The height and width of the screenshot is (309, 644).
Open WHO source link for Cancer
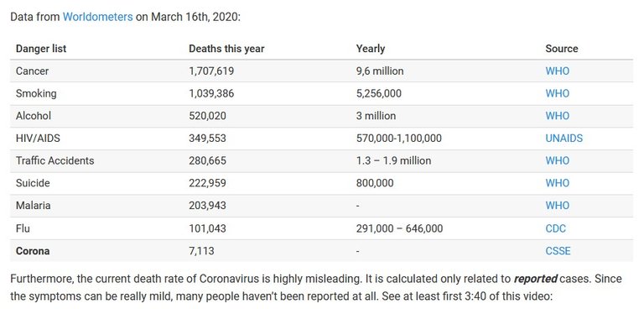pos(558,71)
